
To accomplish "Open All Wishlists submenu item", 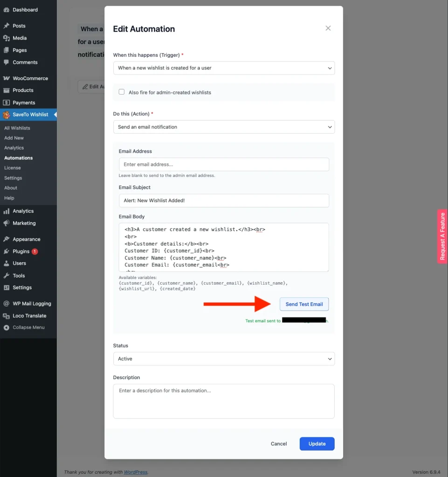I will pos(17,128).
